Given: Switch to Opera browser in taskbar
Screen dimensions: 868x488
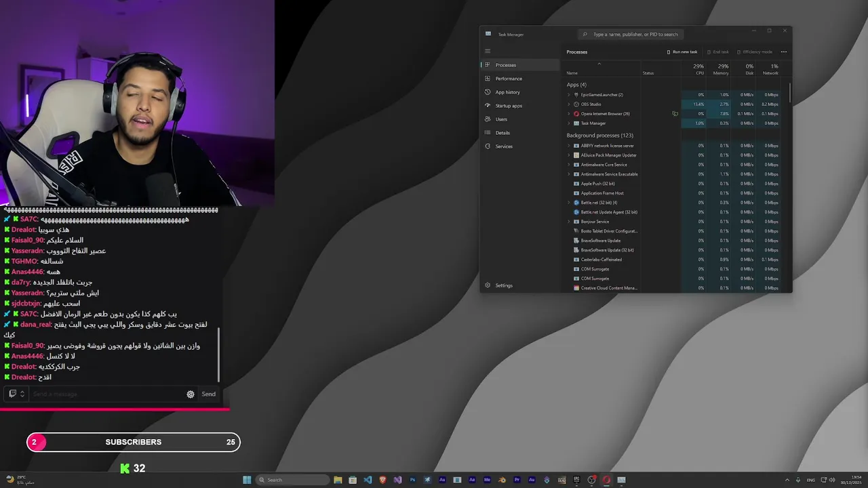Looking at the screenshot, I should coord(606,480).
